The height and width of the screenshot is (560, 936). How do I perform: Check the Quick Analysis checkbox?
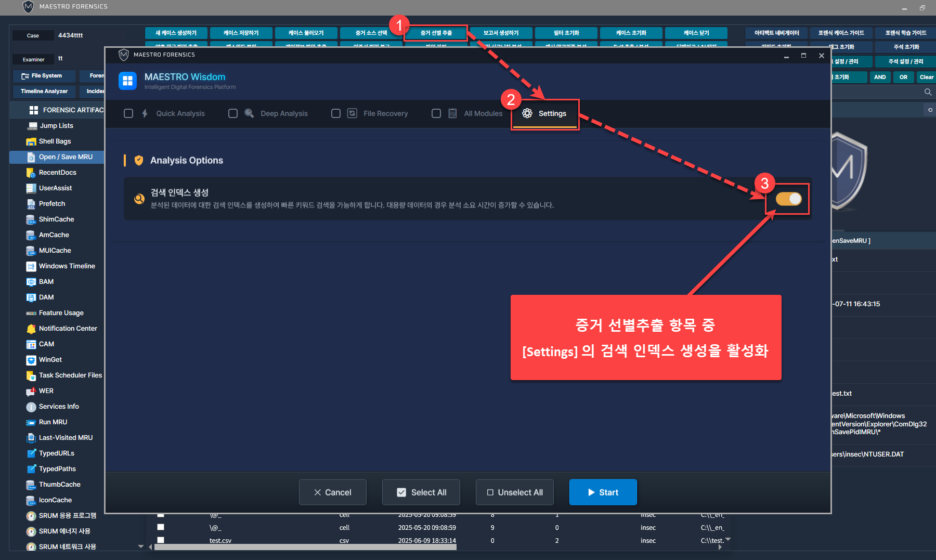128,113
